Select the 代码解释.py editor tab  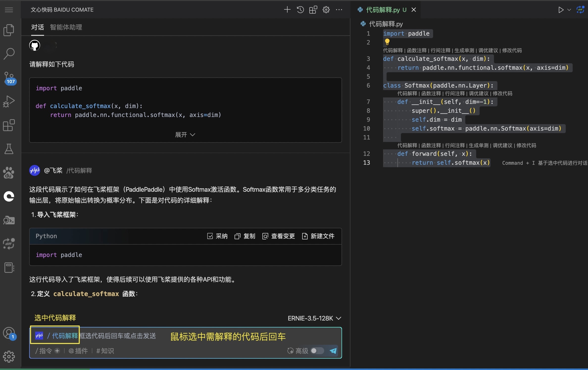pyautogui.click(x=382, y=10)
